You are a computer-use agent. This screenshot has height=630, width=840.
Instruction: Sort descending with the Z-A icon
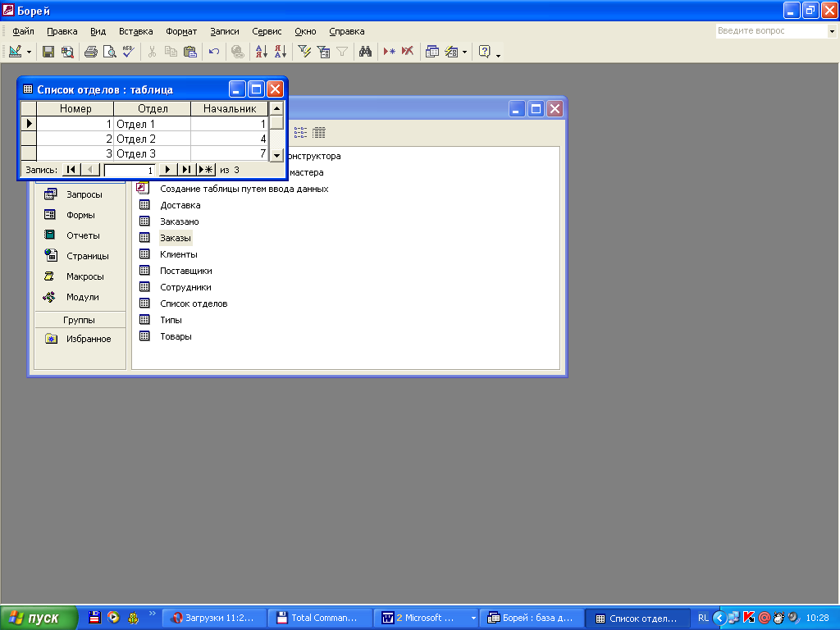281,52
